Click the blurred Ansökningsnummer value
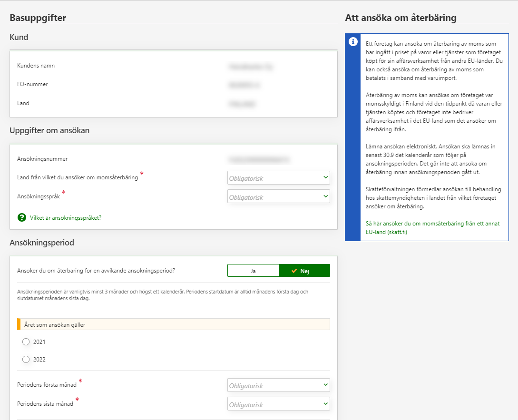 click(x=259, y=159)
